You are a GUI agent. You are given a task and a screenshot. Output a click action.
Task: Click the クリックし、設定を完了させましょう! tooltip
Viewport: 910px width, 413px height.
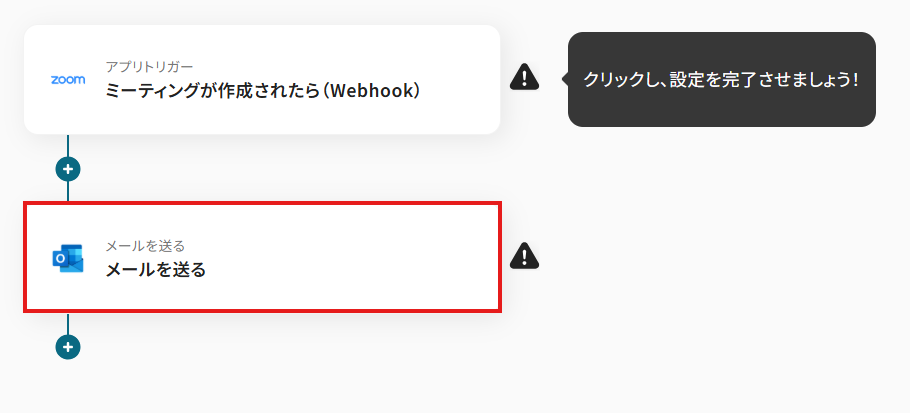[x=721, y=79]
